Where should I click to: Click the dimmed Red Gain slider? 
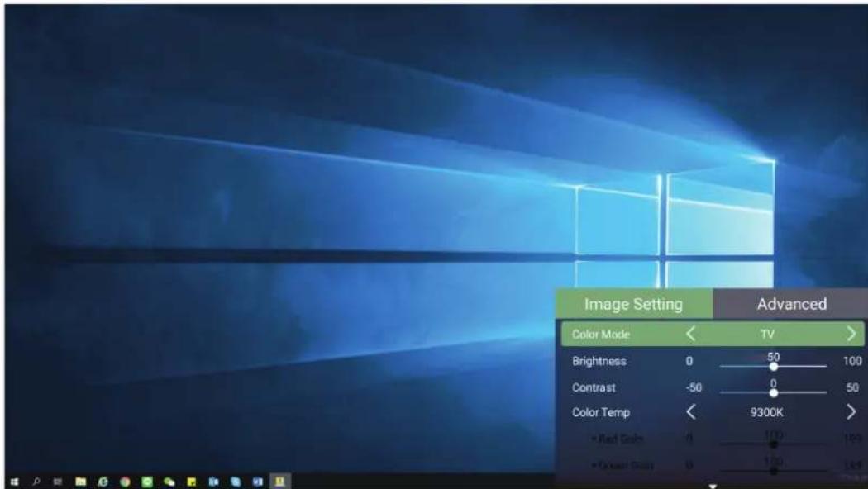point(774,444)
